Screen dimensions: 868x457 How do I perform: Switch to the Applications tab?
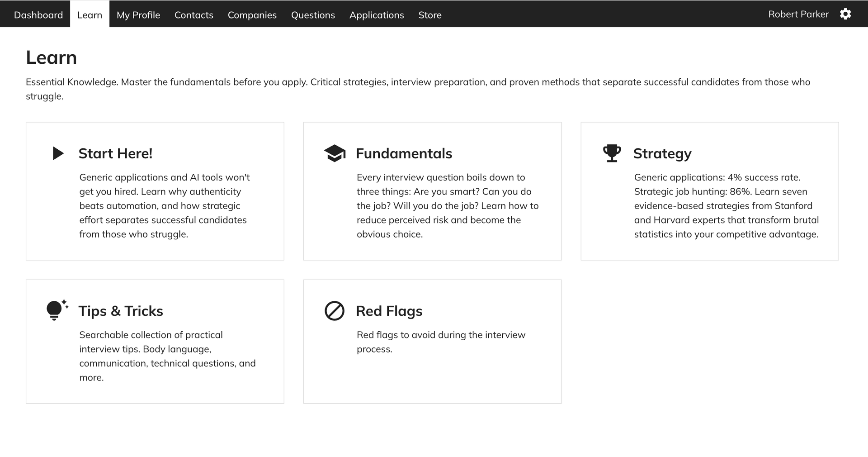377,15
